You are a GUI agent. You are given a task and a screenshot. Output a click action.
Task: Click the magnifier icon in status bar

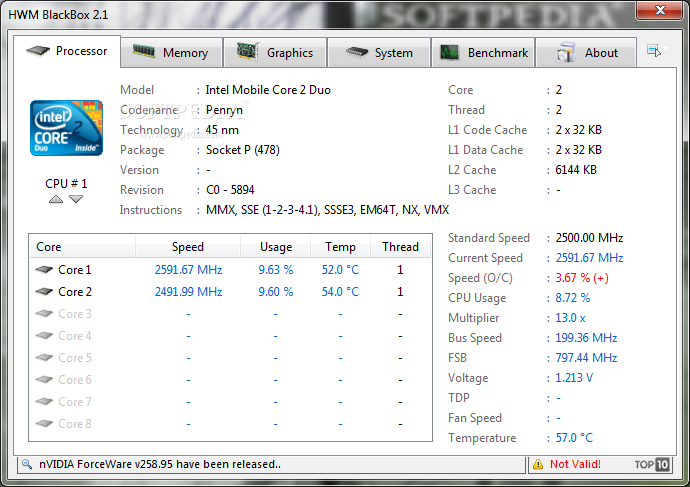pos(27,464)
